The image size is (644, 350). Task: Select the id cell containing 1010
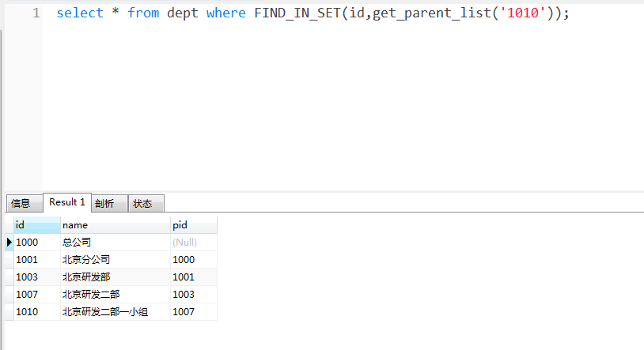(27, 312)
